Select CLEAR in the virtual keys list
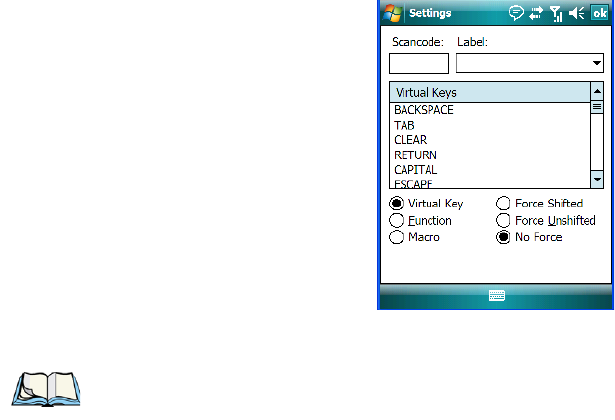This screenshot has height=420, width=615. click(x=490, y=140)
